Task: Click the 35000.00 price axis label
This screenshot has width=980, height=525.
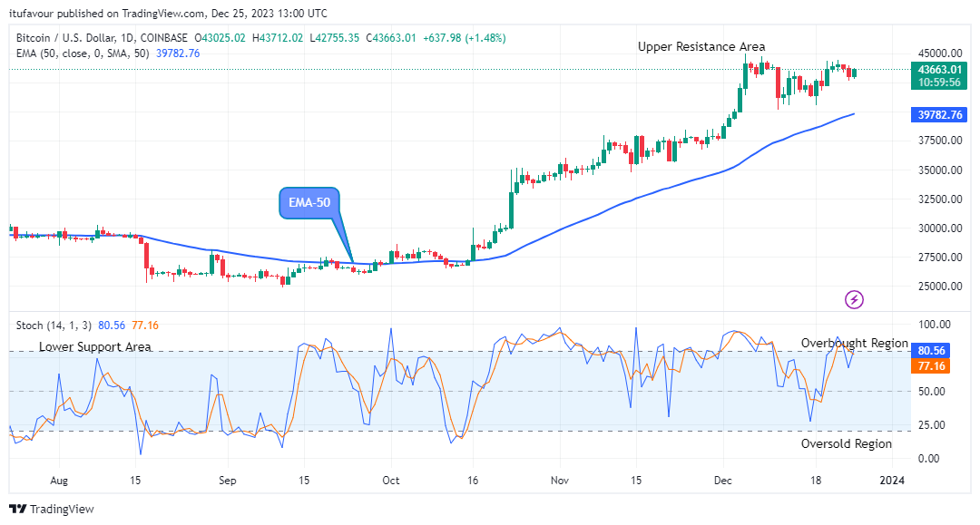Action: click(x=940, y=170)
